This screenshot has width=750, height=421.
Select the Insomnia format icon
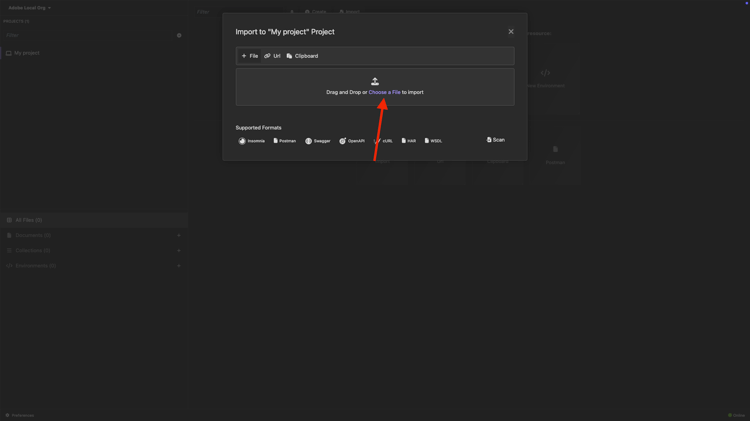[x=242, y=141]
